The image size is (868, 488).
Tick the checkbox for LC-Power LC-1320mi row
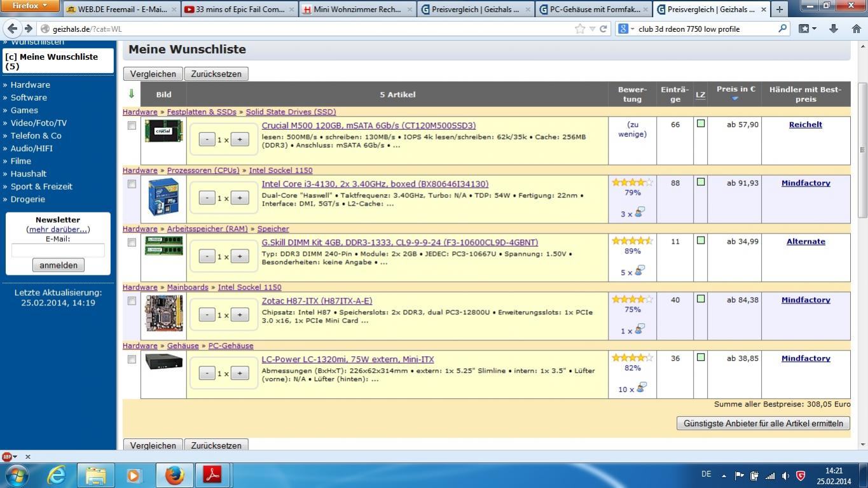[132, 359]
